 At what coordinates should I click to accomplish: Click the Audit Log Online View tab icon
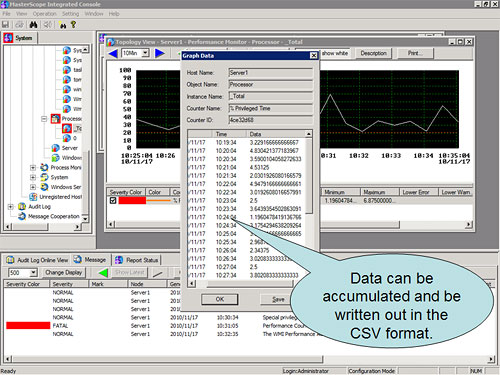coord(10,260)
